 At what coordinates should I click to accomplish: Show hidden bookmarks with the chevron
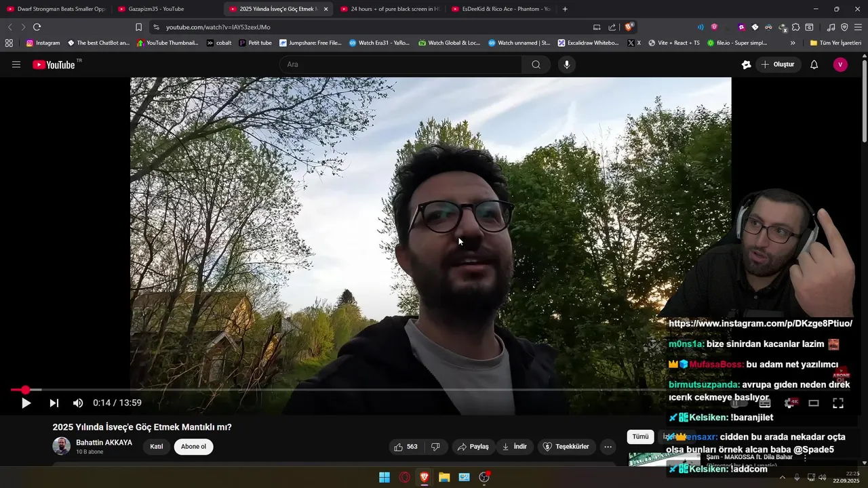(x=793, y=43)
